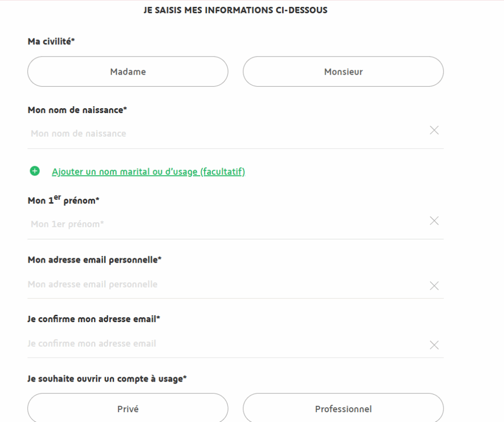Click the 'Je souhaite ouvrir un compte à usage*' label

point(107,378)
